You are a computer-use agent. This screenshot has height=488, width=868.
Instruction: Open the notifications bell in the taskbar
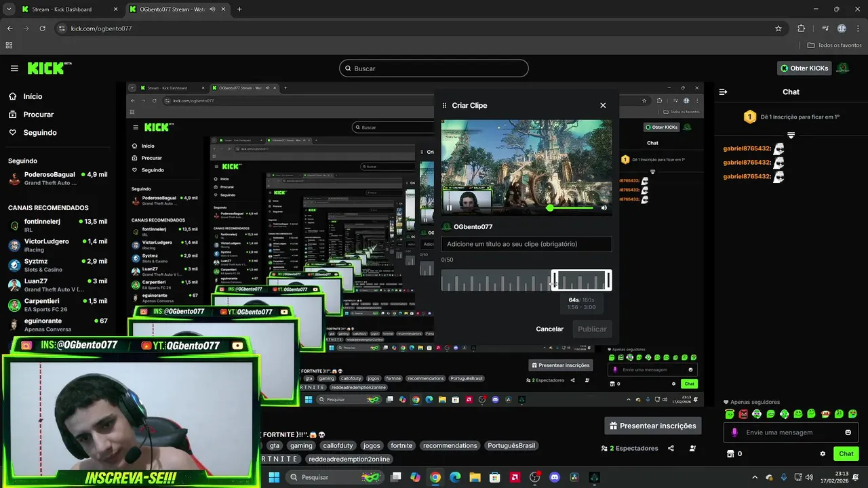tap(856, 477)
